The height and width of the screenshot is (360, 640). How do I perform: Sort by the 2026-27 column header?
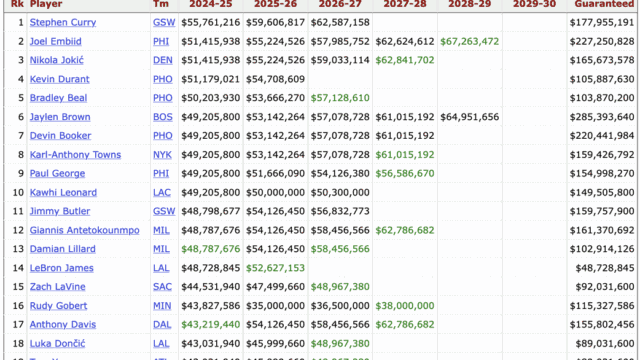coord(340,4)
